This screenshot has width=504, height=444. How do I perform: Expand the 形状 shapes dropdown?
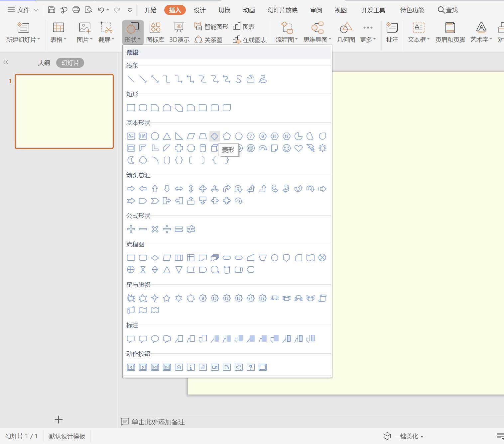(133, 33)
